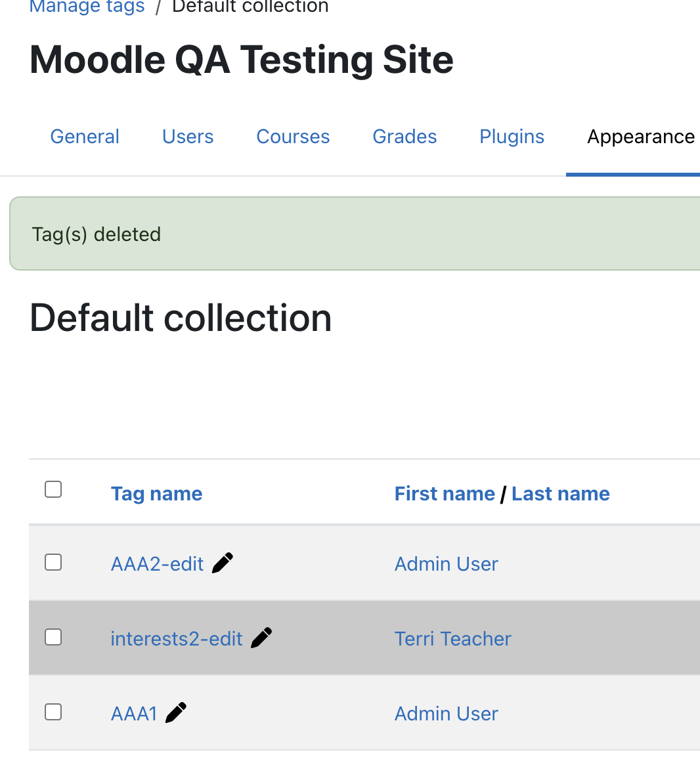Viewport: 700px width, 767px height.
Task: Check the box for AAA2-edit row
Action: click(x=53, y=563)
